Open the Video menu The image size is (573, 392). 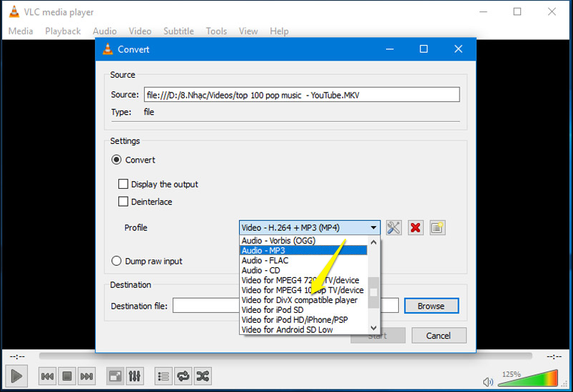click(x=140, y=31)
